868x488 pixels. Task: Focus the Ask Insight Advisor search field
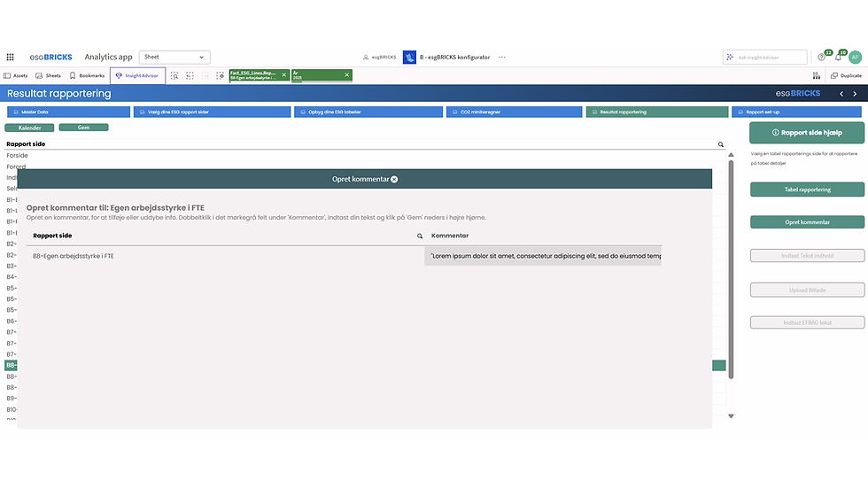[x=764, y=57]
